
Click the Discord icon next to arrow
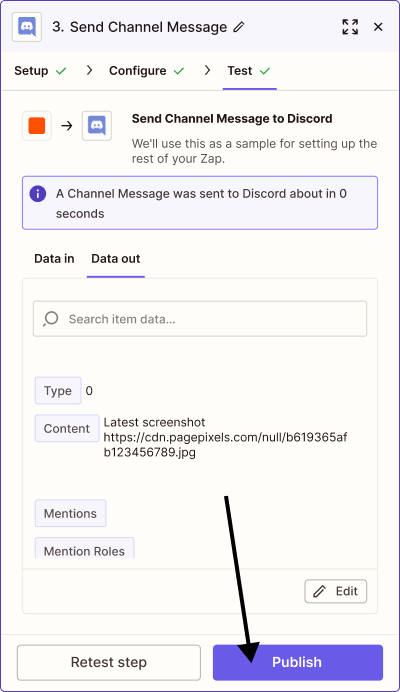97,126
